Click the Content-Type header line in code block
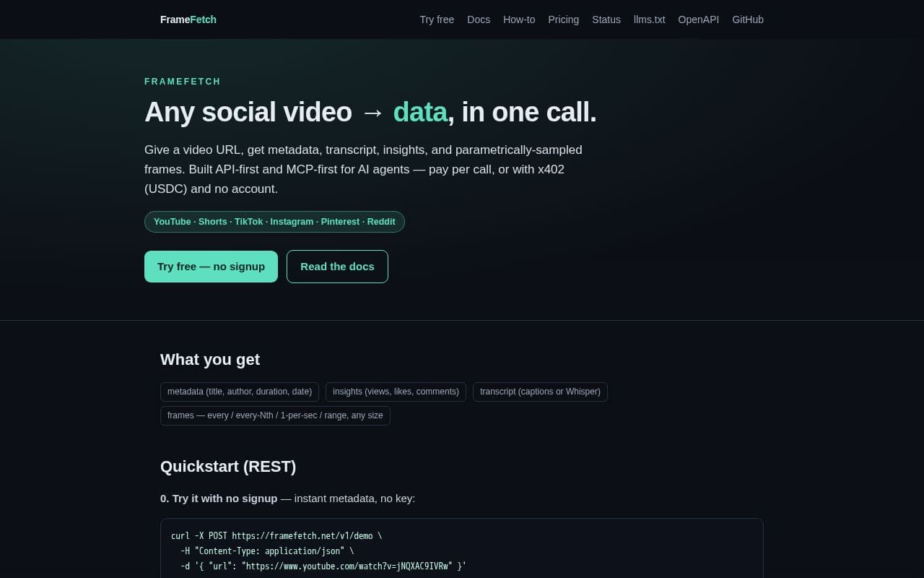The width and height of the screenshot is (924, 578). tap(267, 551)
